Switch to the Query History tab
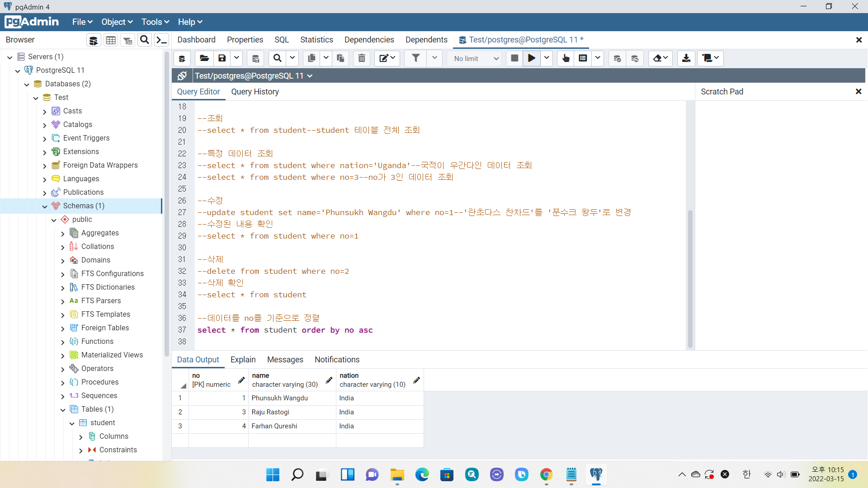The image size is (868, 488). [x=255, y=92]
